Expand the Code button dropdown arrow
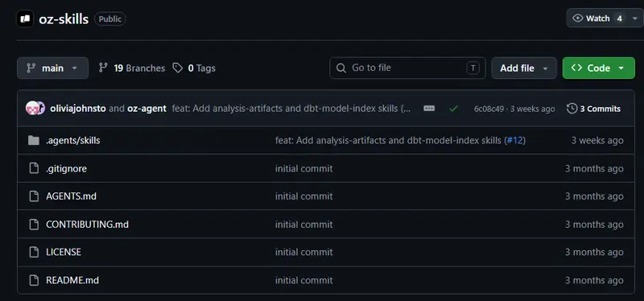The width and height of the screenshot is (644, 301). tap(621, 68)
